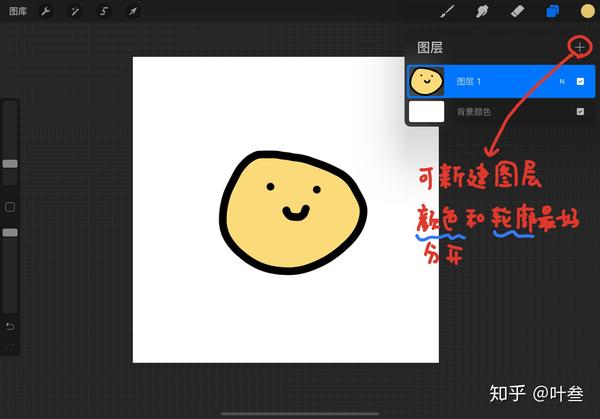Add a new layer with plus button
This screenshot has width=600, height=419.
coord(580,47)
